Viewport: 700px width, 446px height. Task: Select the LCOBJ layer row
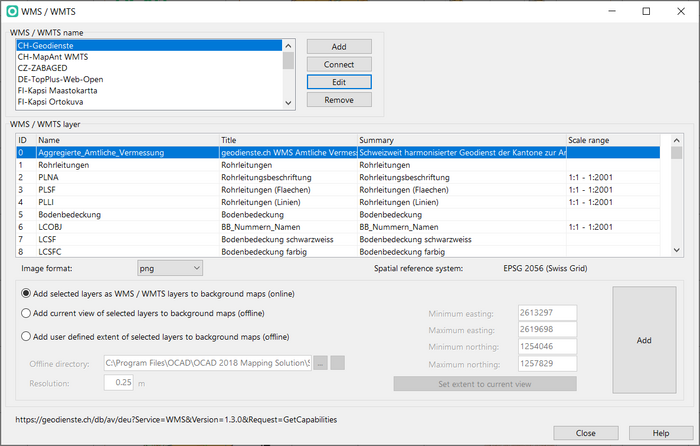pos(338,227)
